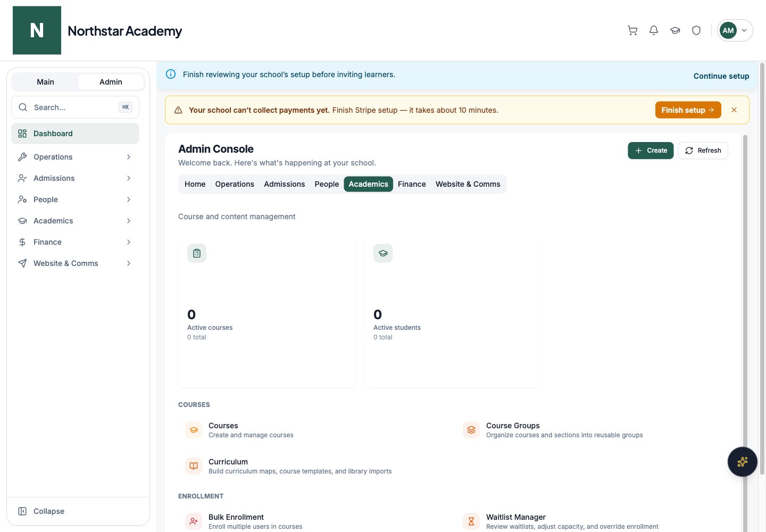The height and width of the screenshot is (532, 766).
Task: Expand People sidebar chevron
Action: (129, 199)
